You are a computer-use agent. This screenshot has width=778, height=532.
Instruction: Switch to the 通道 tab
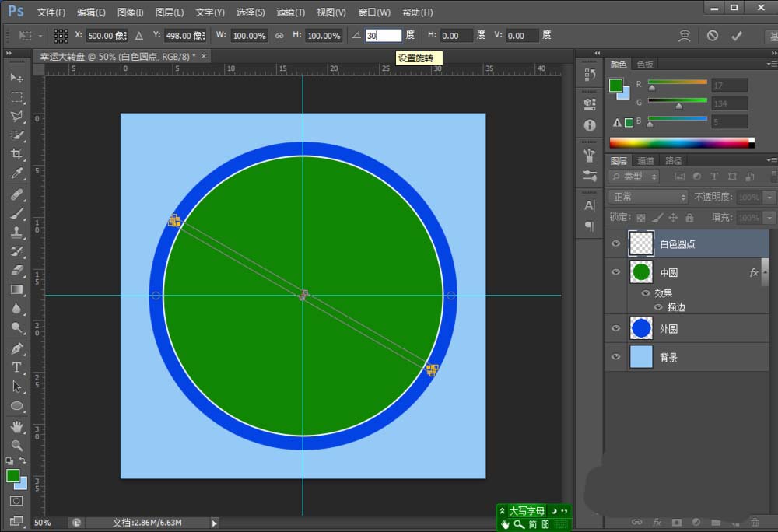645,160
